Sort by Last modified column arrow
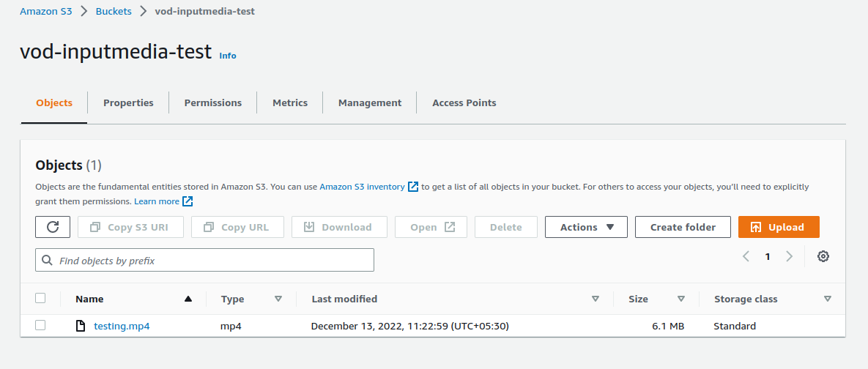The height and width of the screenshot is (369, 868). 596,299
